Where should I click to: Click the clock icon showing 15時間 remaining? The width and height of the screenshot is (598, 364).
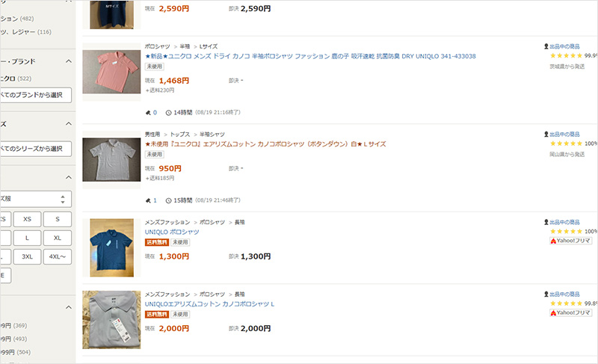(168, 200)
